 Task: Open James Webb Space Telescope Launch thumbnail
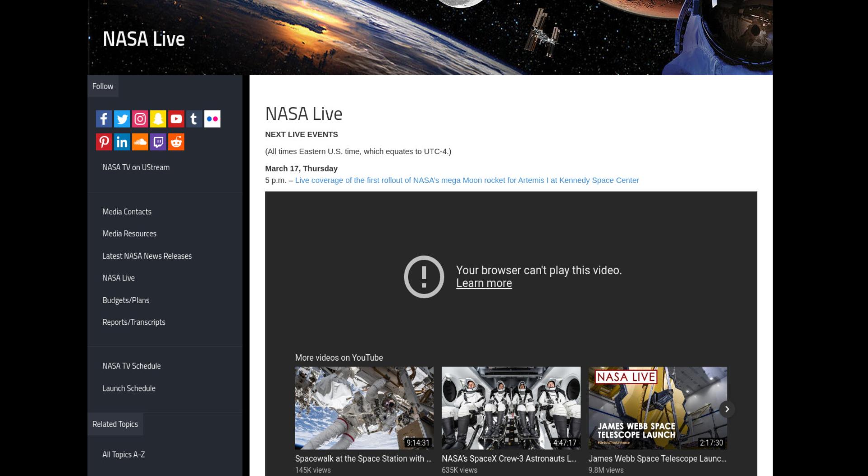pyautogui.click(x=658, y=408)
